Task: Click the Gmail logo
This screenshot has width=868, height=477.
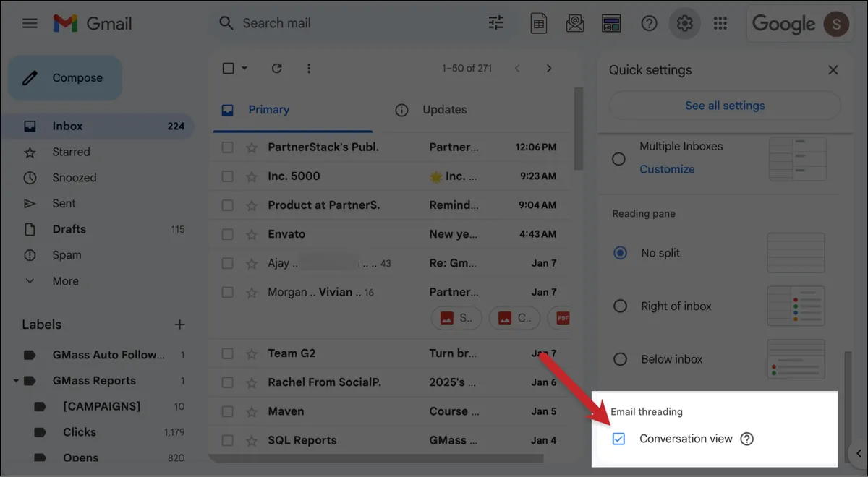Action: pyautogui.click(x=93, y=23)
